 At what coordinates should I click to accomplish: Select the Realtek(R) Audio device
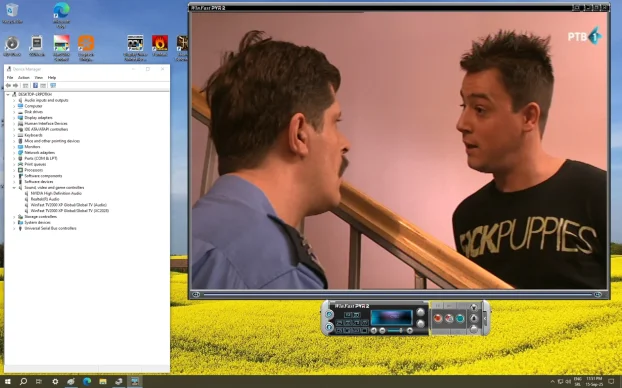pos(45,199)
